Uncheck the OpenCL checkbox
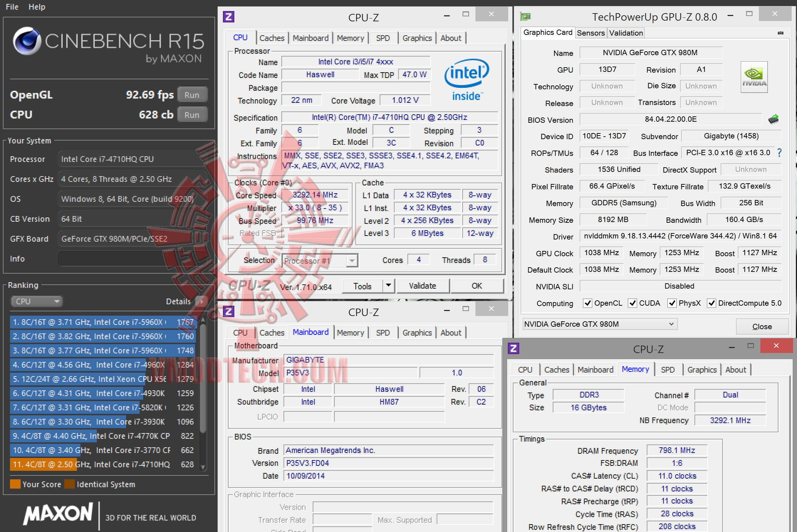The image size is (797, 532). pyautogui.click(x=587, y=303)
